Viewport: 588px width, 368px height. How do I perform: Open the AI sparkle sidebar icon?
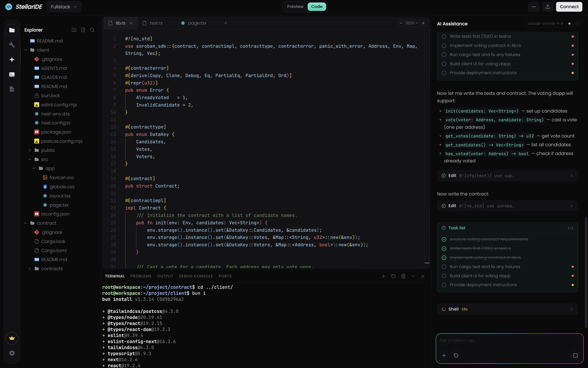[x=12, y=60]
